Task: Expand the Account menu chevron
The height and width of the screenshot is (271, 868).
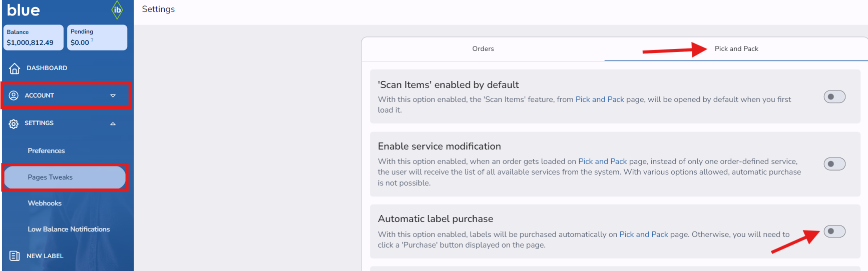Action: (113, 95)
